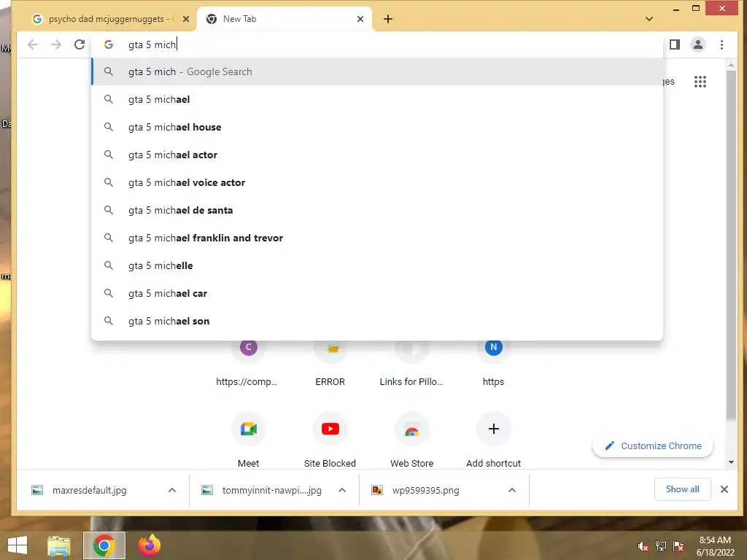Go back using the back arrow
Screen dimensions: 747x560
click(32, 44)
